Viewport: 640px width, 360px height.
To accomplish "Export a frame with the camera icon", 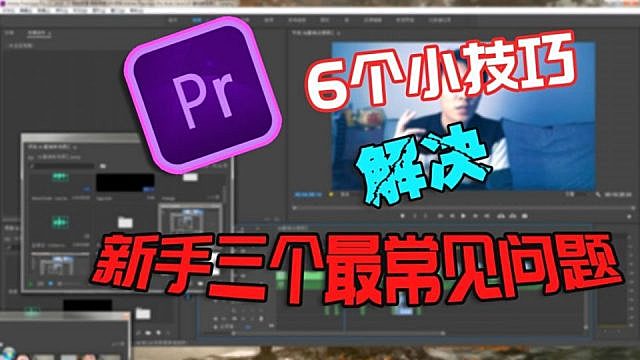I will tap(525, 216).
